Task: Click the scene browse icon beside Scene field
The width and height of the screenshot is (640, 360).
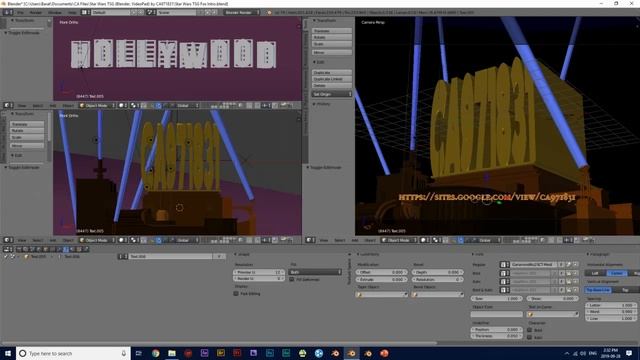Action: click(150, 12)
